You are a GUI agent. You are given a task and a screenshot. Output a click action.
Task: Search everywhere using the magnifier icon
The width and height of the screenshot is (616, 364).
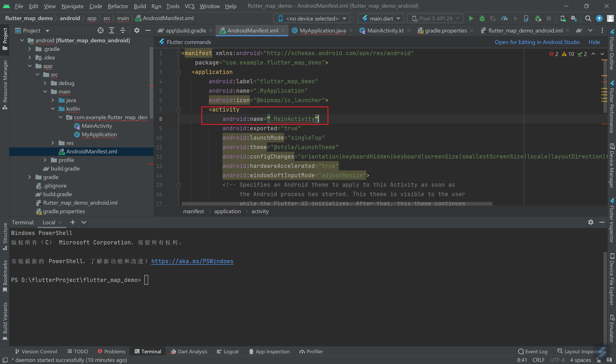pyautogui.click(x=588, y=18)
